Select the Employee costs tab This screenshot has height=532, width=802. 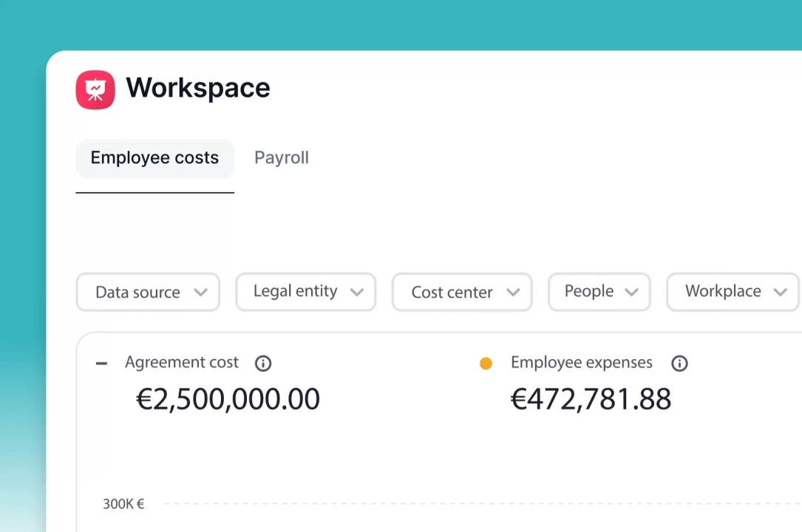(154, 158)
